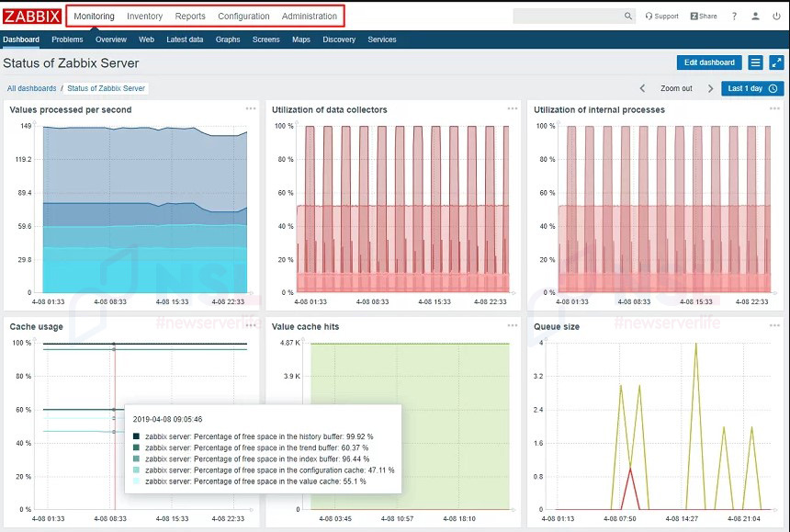Open the Share link
The width and height of the screenshot is (790, 532).
704,17
